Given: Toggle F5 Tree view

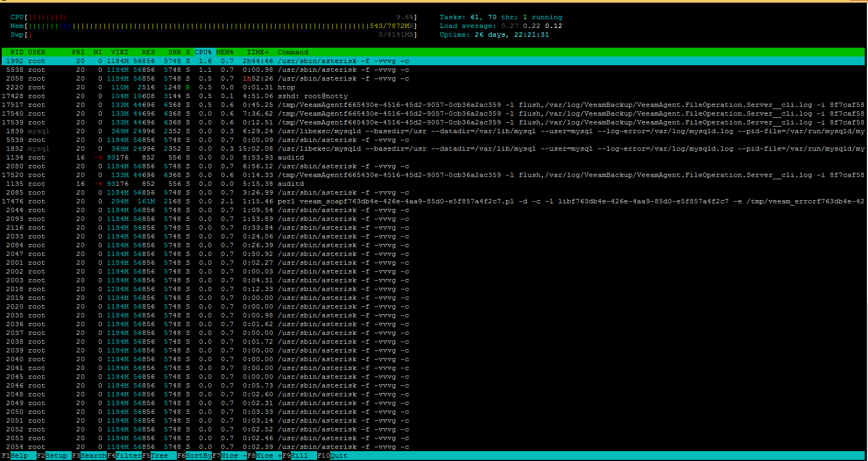Looking at the screenshot, I should point(159,456).
